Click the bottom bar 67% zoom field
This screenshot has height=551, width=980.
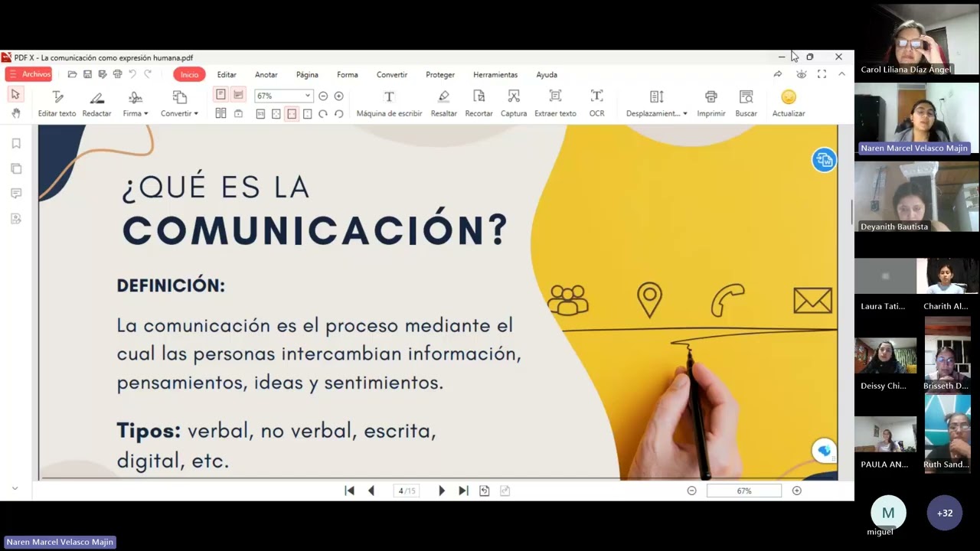point(744,491)
